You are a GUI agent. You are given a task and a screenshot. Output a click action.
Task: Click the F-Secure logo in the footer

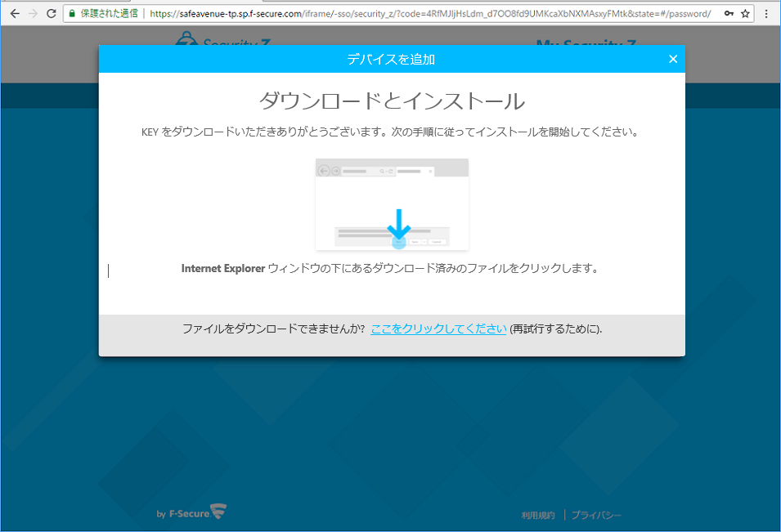(191, 513)
